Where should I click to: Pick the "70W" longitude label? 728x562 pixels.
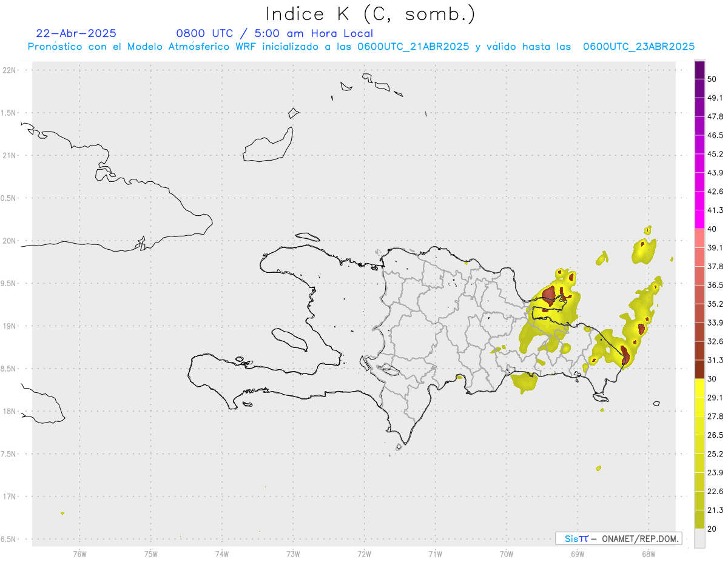(x=507, y=554)
